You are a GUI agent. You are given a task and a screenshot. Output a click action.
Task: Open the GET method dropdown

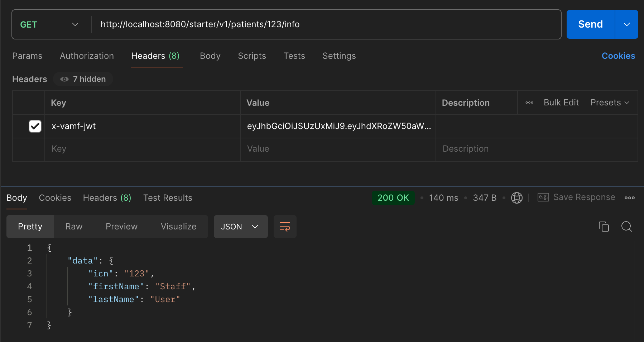tap(49, 24)
